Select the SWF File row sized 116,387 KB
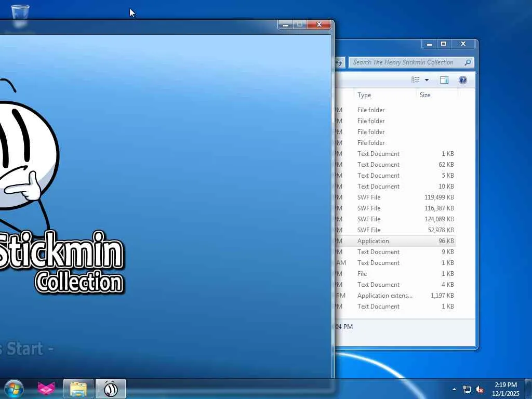532x399 pixels. (395, 208)
